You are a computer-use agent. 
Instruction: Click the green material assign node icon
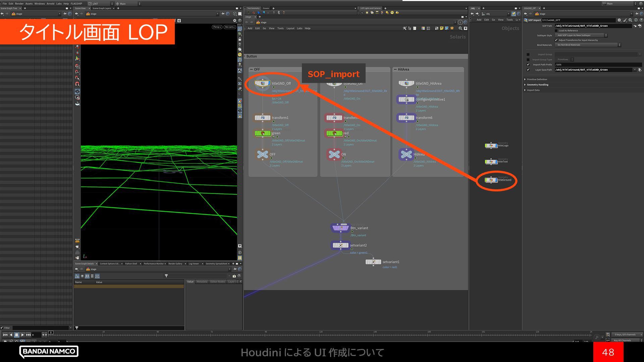[x=263, y=133]
